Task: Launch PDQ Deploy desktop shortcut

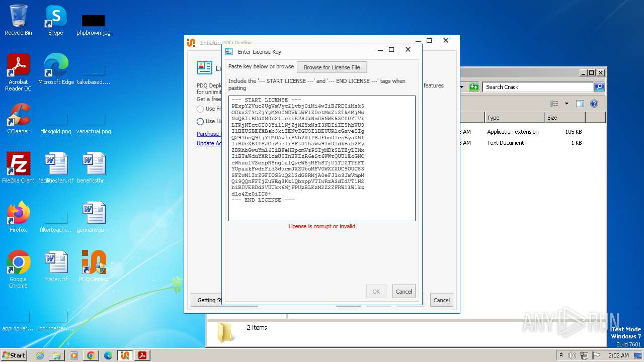Action: [x=94, y=266]
